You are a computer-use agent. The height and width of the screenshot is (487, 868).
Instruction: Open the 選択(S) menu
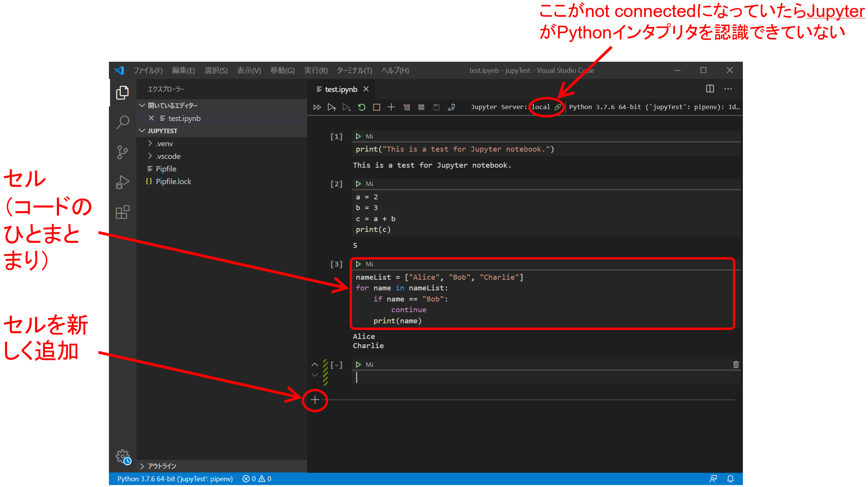216,70
